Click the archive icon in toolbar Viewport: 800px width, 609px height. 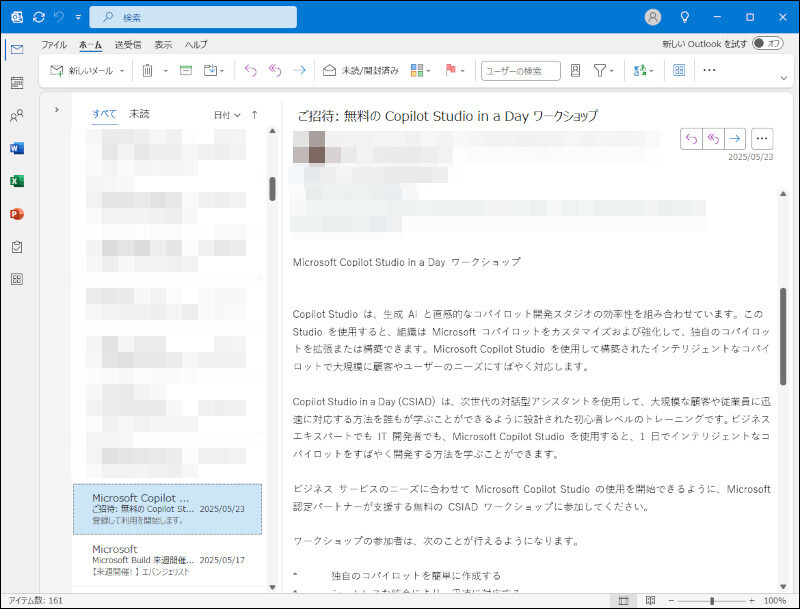tap(185, 71)
